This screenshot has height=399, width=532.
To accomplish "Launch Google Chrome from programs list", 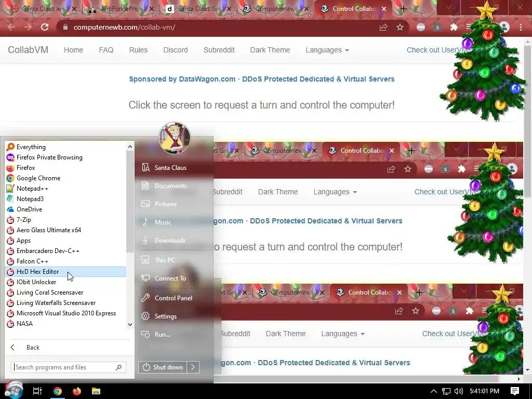I will 65,178.
